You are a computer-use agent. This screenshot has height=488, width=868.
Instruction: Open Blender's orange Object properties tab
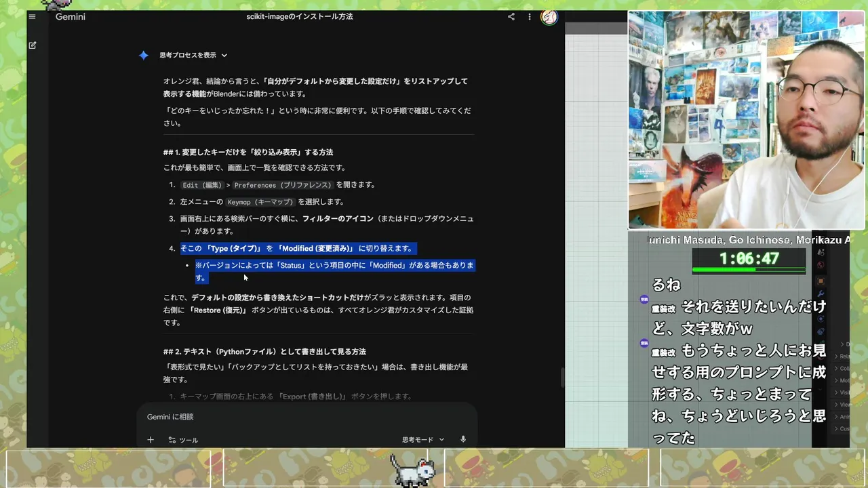tap(821, 281)
